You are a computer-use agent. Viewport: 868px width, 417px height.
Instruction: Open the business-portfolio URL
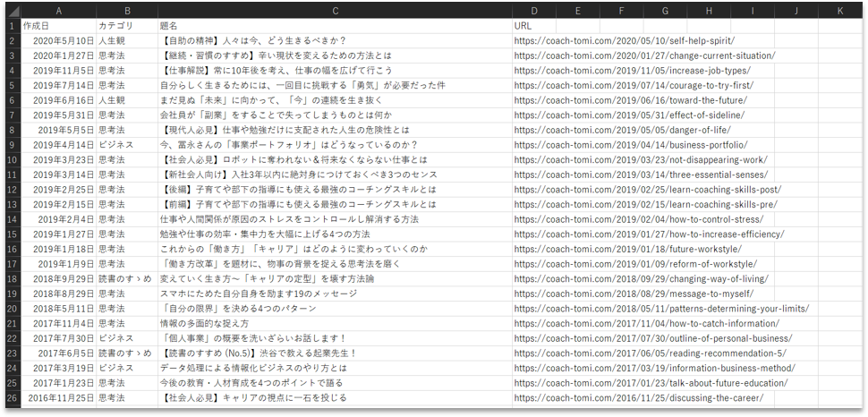630,144
